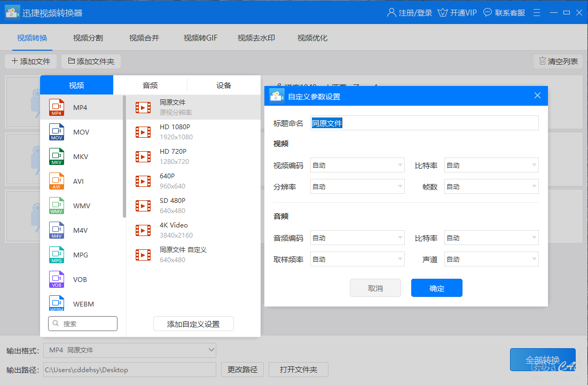This screenshot has height=385, width=588.
Task: Select the MP4 format icon
Action: 57,107
